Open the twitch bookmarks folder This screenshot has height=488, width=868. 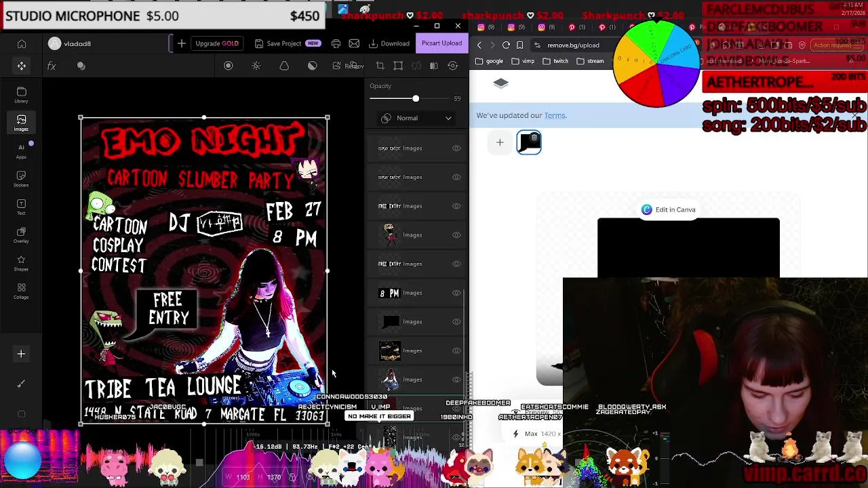click(555, 61)
